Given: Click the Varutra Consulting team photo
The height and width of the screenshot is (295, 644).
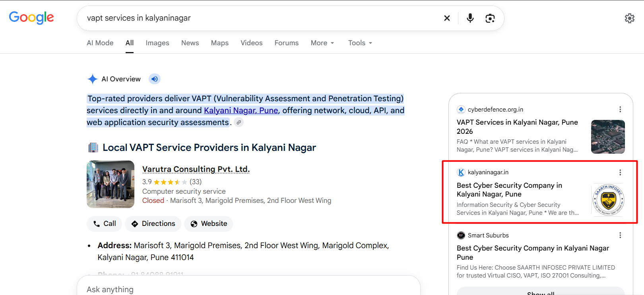Looking at the screenshot, I should pos(111,184).
